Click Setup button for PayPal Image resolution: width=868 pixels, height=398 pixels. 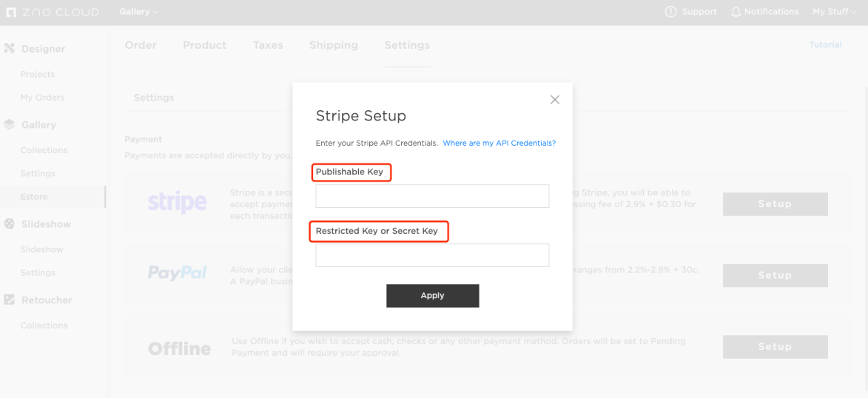(775, 275)
